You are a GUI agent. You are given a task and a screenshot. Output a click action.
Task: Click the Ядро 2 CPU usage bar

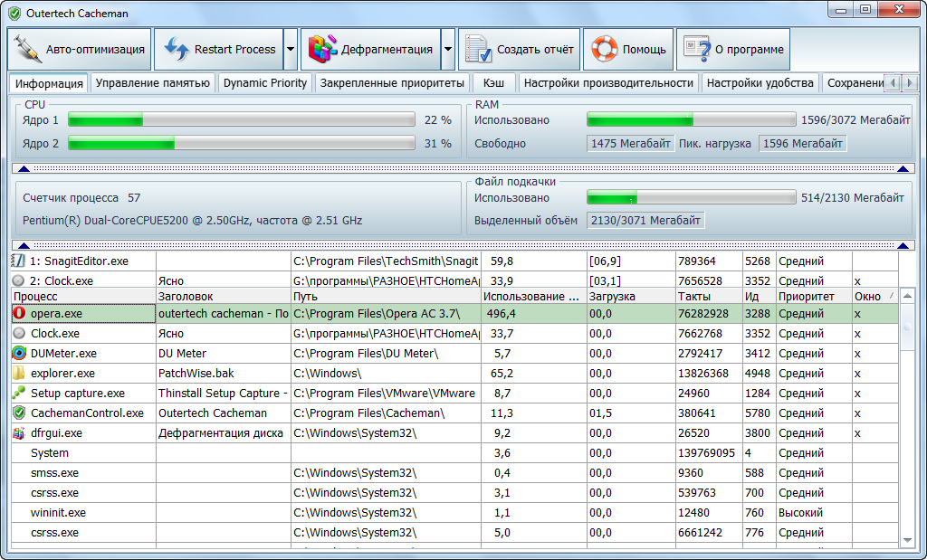pyautogui.click(x=241, y=143)
